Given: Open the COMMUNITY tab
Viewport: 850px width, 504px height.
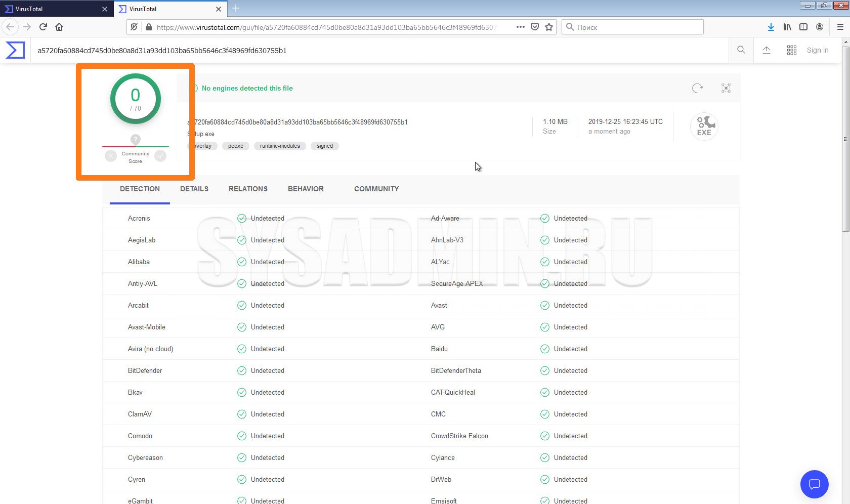Looking at the screenshot, I should (376, 189).
